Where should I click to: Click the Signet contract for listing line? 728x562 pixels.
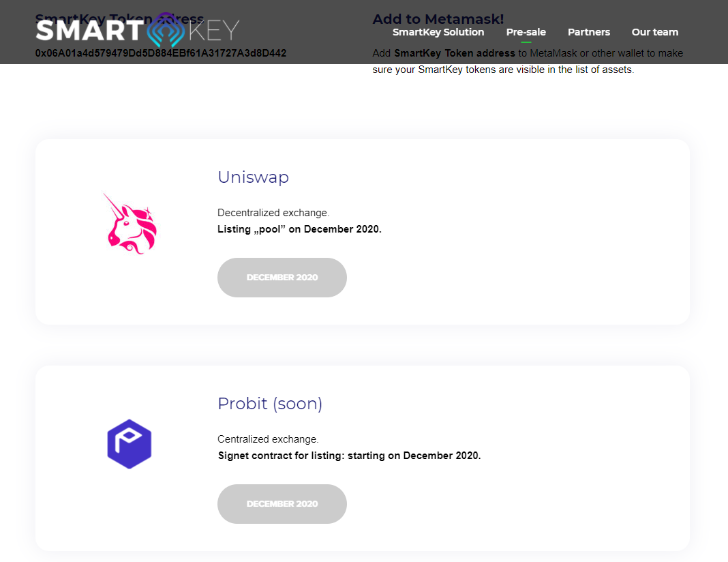point(349,456)
